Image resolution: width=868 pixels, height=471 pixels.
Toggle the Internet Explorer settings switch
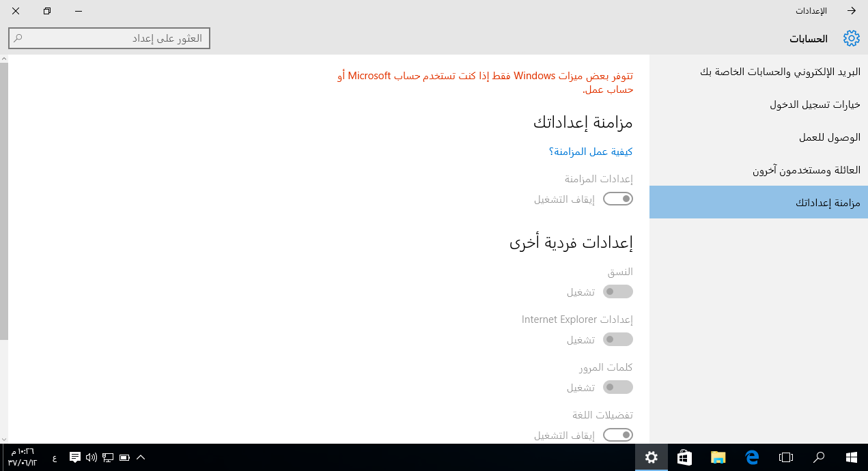(x=618, y=339)
